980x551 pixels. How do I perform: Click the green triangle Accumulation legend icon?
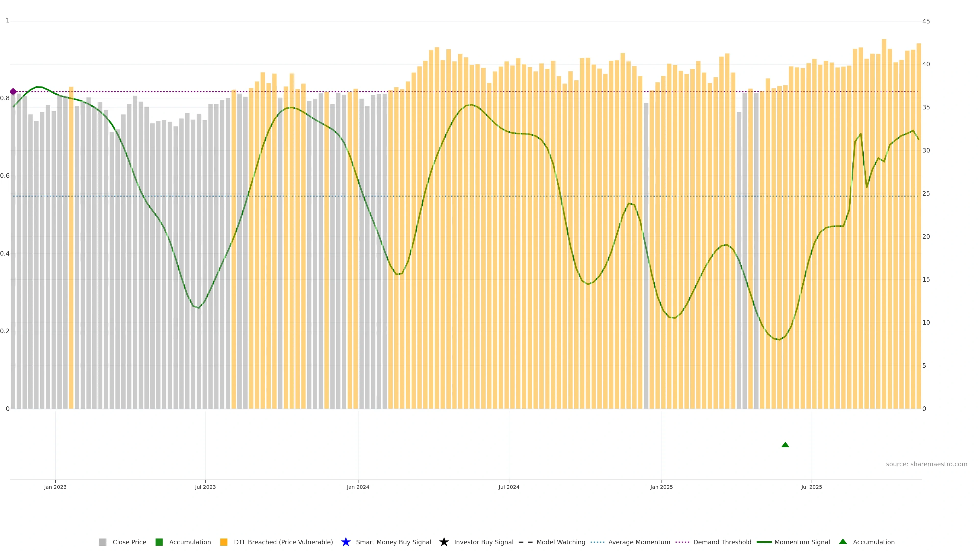843,542
